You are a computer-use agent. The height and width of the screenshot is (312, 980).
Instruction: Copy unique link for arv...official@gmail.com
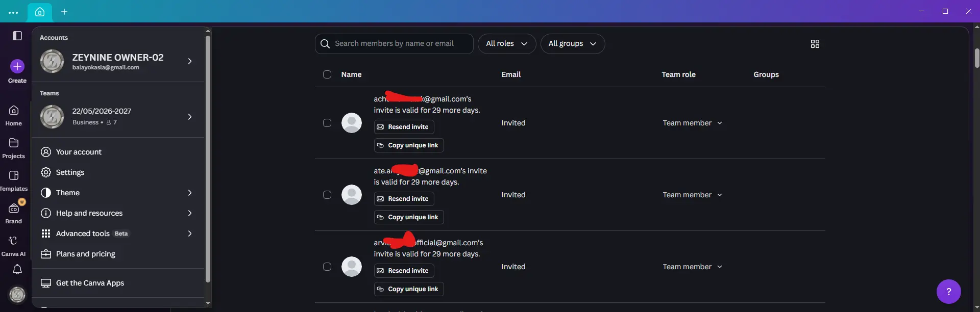pyautogui.click(x=409, y=289)
